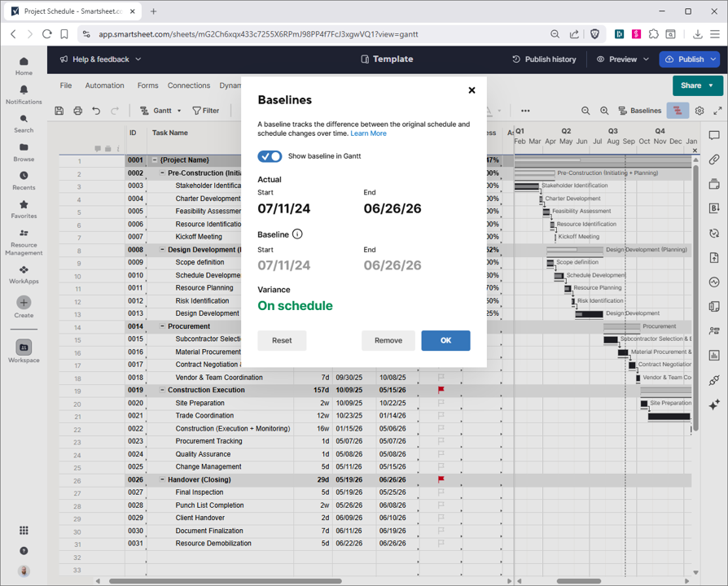Turn off Show baseline in Gantt

270,156
